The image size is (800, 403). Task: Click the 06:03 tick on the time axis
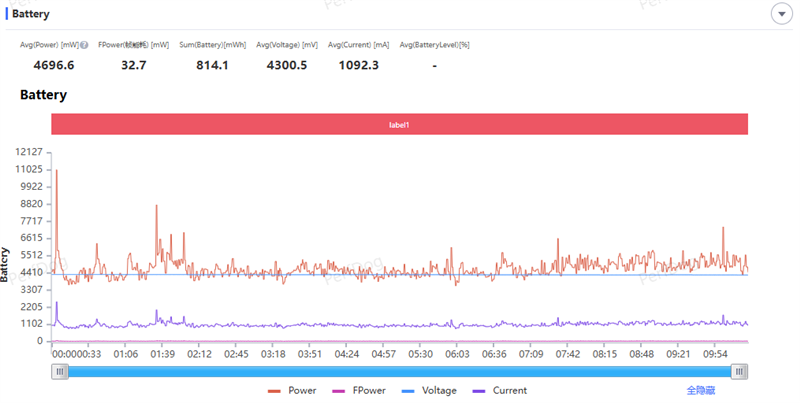click(458, 353)
